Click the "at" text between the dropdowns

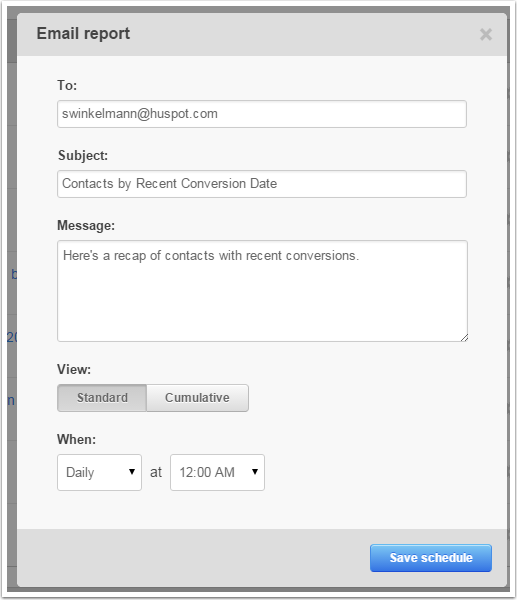156,473
